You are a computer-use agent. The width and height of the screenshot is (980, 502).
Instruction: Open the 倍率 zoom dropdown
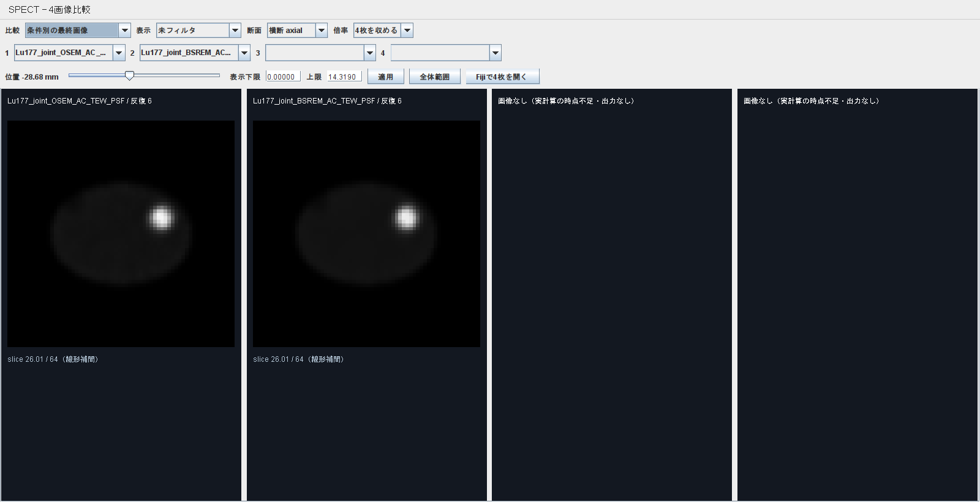(383, 30)
